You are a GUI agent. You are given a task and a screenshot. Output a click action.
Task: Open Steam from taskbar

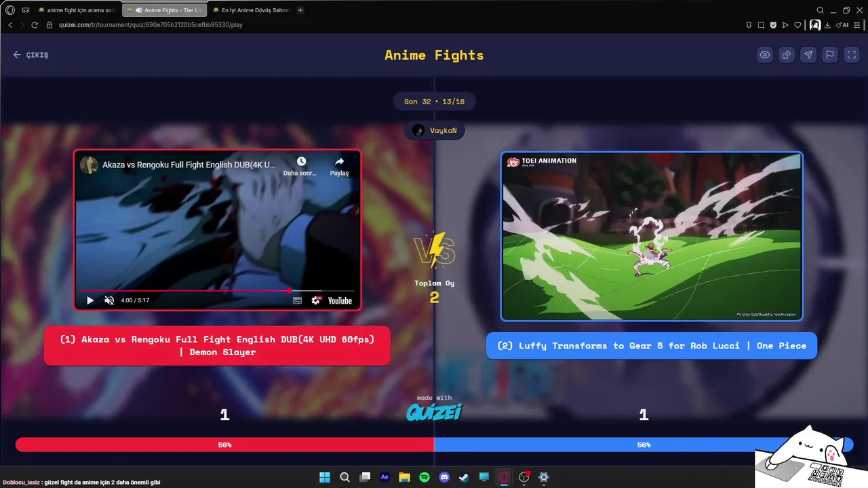(464, 477)
